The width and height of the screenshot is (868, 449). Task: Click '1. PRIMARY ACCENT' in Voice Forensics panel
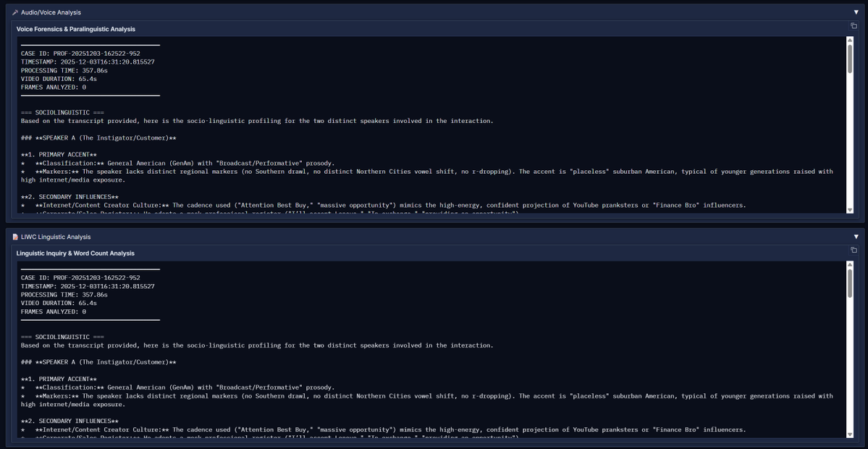point(59,154)
